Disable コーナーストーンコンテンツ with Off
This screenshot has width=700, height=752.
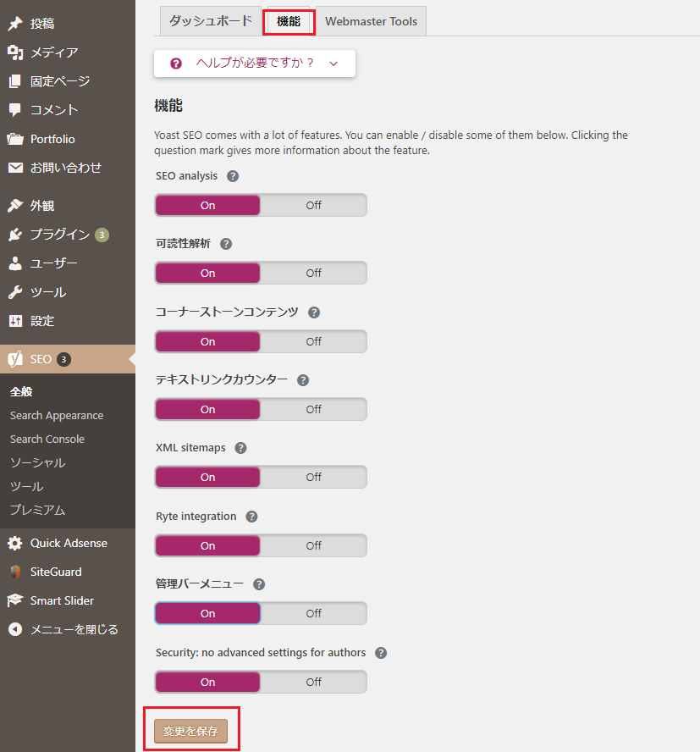click(313, 341)
